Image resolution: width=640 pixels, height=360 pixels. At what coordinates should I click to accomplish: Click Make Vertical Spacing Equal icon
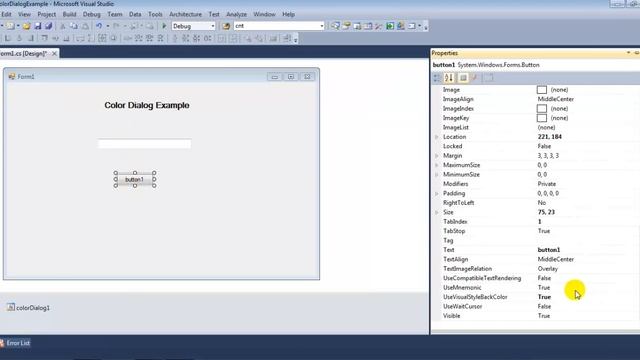175,38
